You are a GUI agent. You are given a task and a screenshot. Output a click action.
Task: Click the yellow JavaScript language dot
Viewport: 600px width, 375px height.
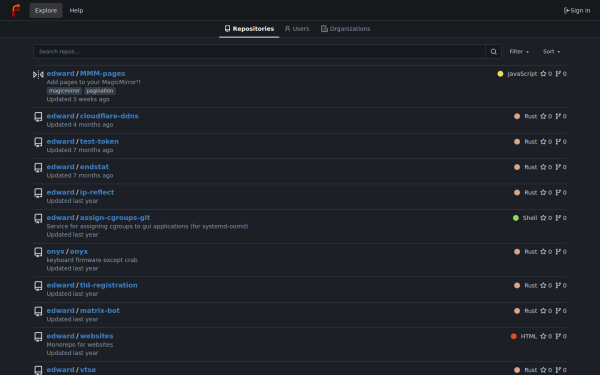tap(500, 73)
